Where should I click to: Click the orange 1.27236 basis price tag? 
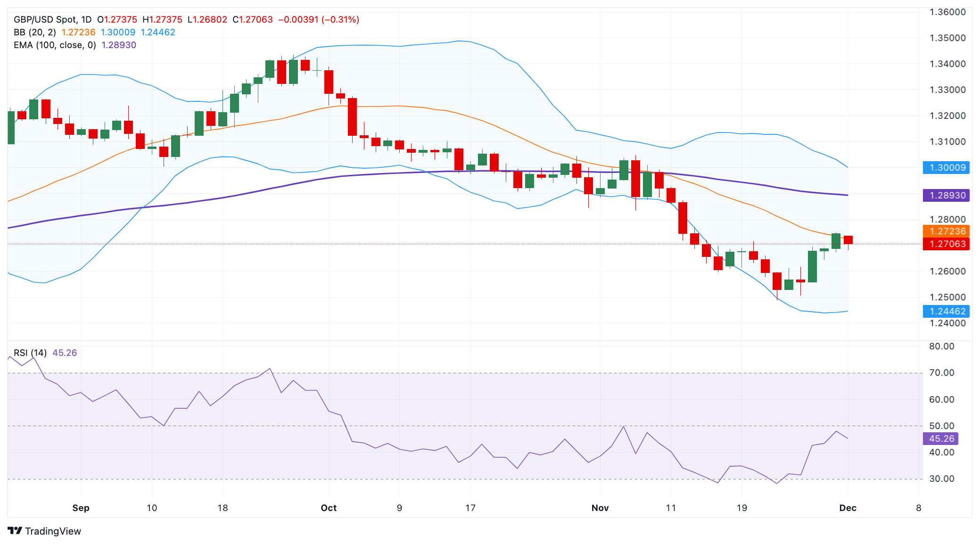pos(946,231)
